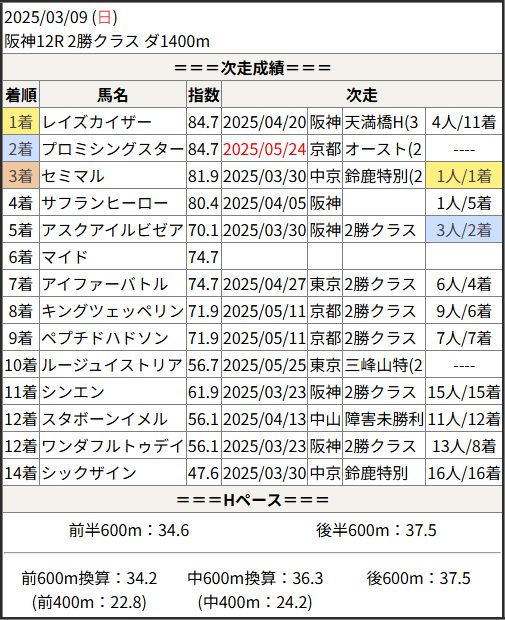
Task: Open horse プロミシングスター entry
Action: pos(113,149)
